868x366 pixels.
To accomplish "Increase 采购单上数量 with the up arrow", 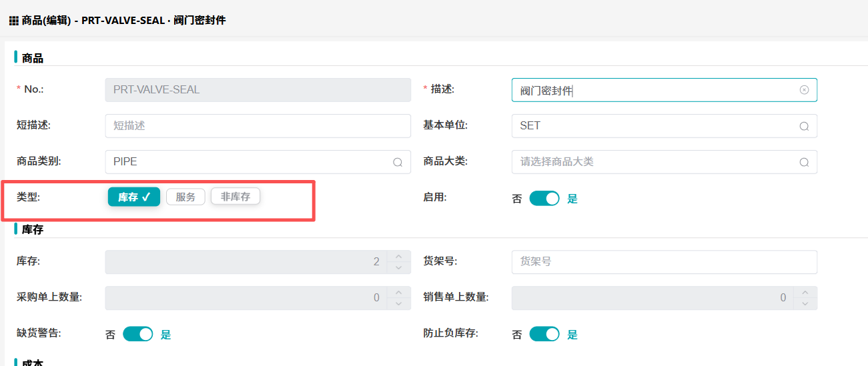I will click(398, 293).
